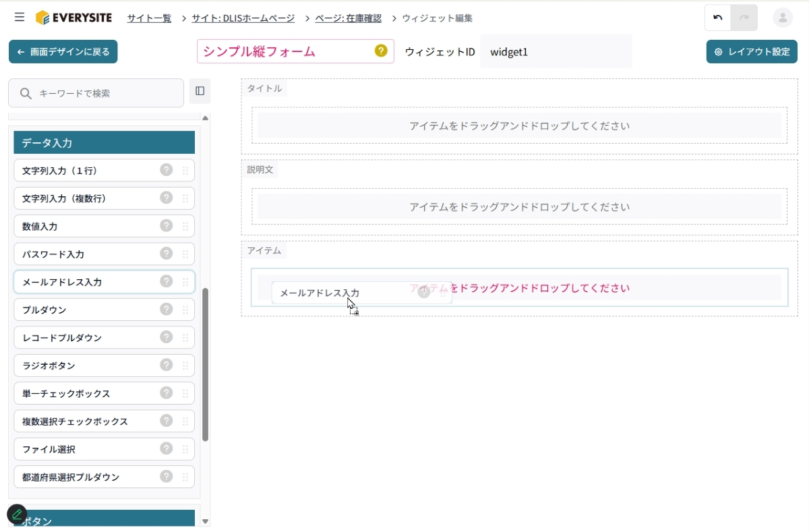Go to ページ: 在庫確認 breadcrumb

pos(348,18)
